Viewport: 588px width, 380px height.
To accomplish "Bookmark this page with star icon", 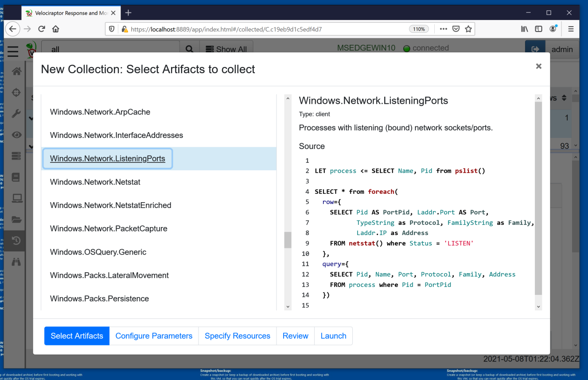I will 468,29.
